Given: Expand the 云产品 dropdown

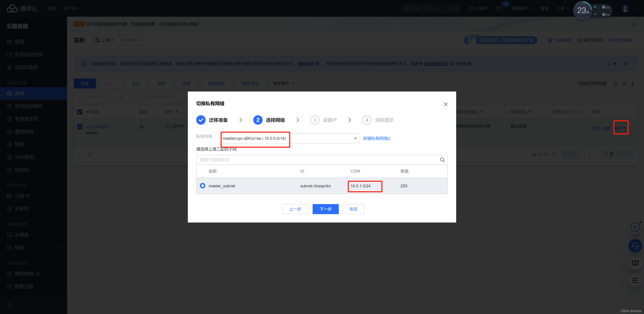Looking at the screenshot, I should [71, 9].
